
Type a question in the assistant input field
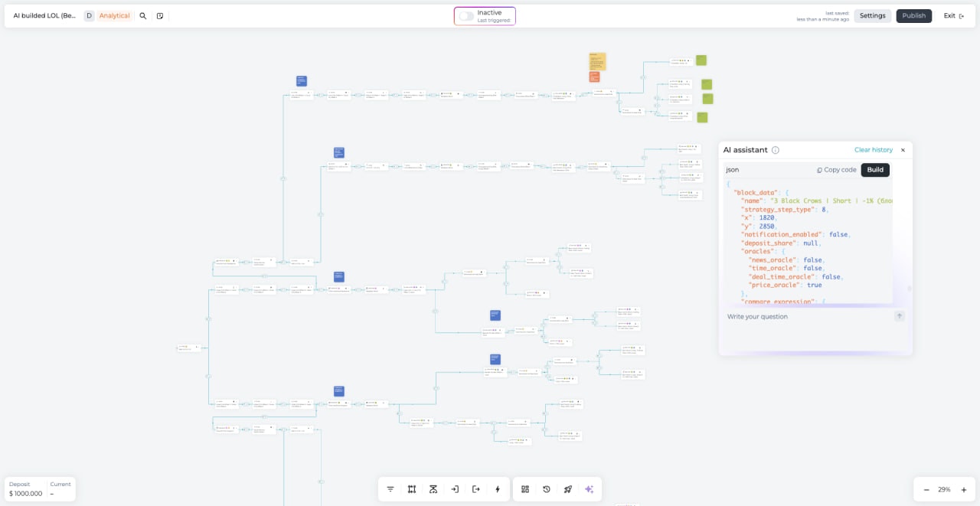point(804,316)
